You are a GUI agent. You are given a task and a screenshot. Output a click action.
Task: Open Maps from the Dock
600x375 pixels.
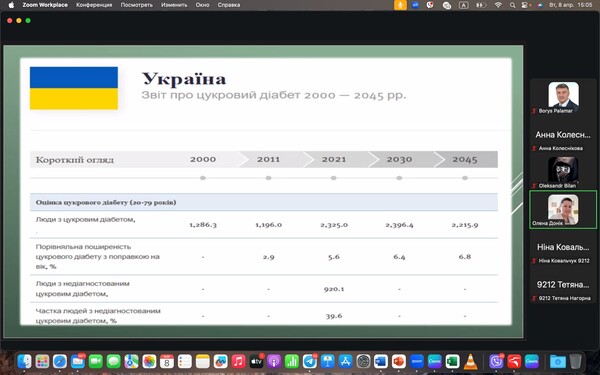click(x=131, y=361)
